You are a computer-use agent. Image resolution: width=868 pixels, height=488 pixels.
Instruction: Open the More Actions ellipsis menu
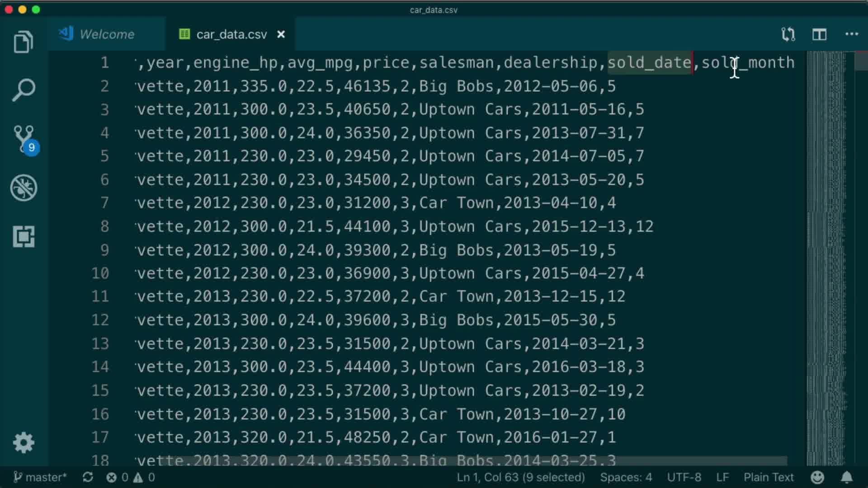[x=851, y=34]
